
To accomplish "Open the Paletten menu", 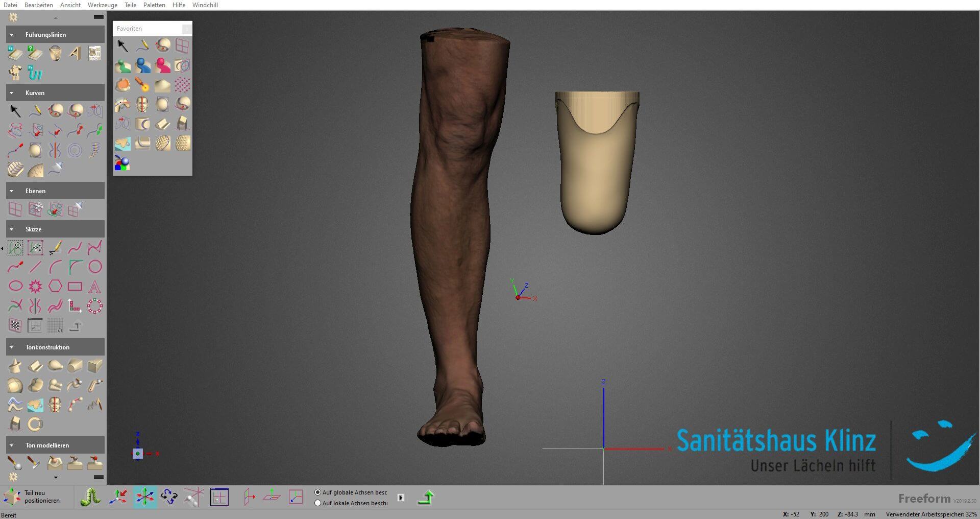I will pyautogui.click(x=154, y=5).
